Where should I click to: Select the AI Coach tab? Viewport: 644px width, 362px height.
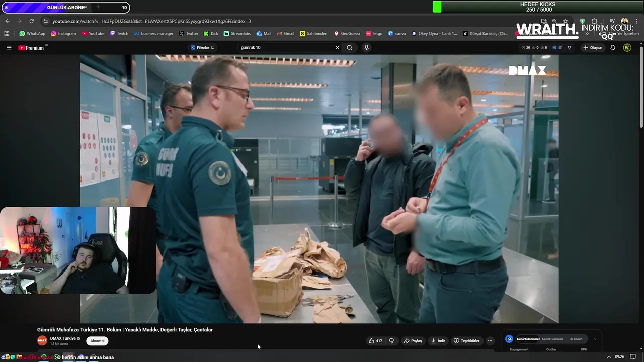pos(576,339)
